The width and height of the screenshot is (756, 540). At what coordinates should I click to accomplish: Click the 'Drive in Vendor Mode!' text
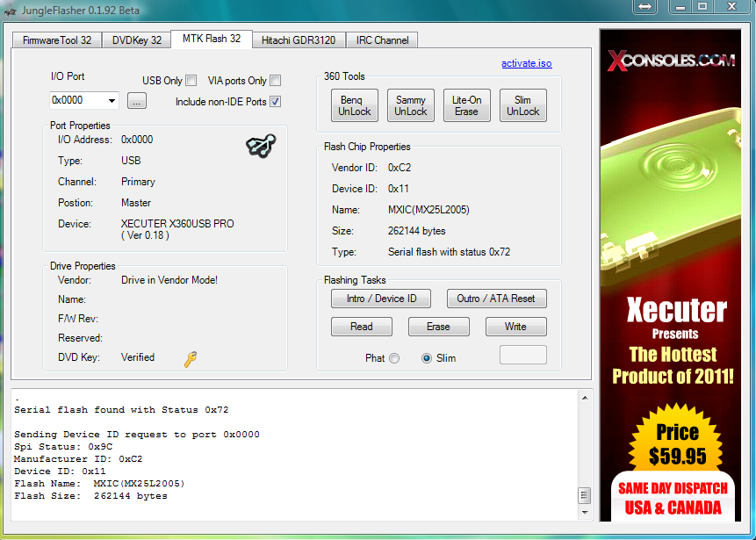coord(169,279)
